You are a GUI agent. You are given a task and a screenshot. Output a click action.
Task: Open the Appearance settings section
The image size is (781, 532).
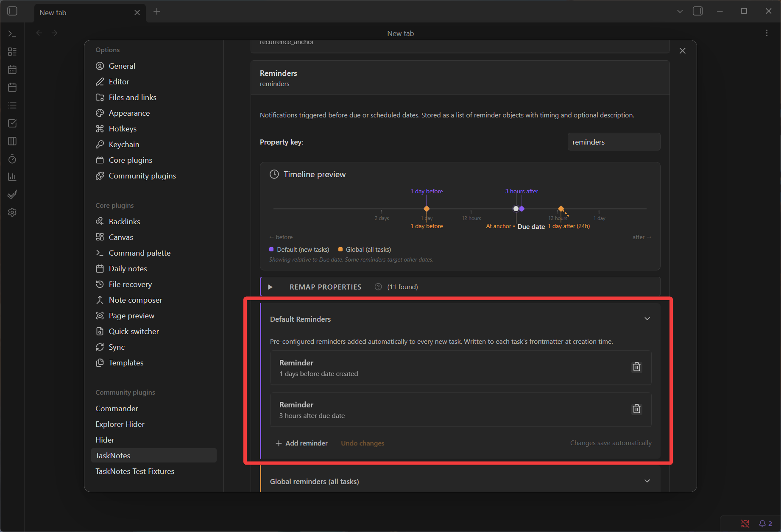pos(129,113)
